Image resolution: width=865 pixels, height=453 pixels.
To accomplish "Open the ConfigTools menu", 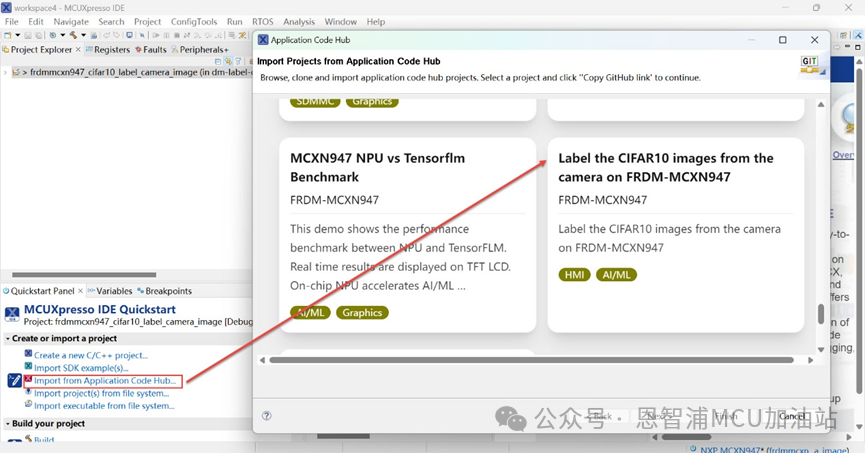I will pos(194,22).
